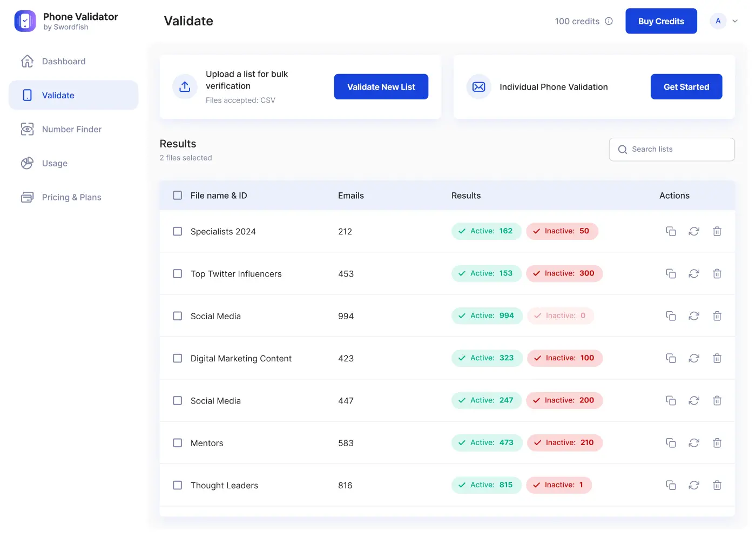Open Pricing & Plans menu item
This screenshot has height=538, width=756.
(71, 198)
